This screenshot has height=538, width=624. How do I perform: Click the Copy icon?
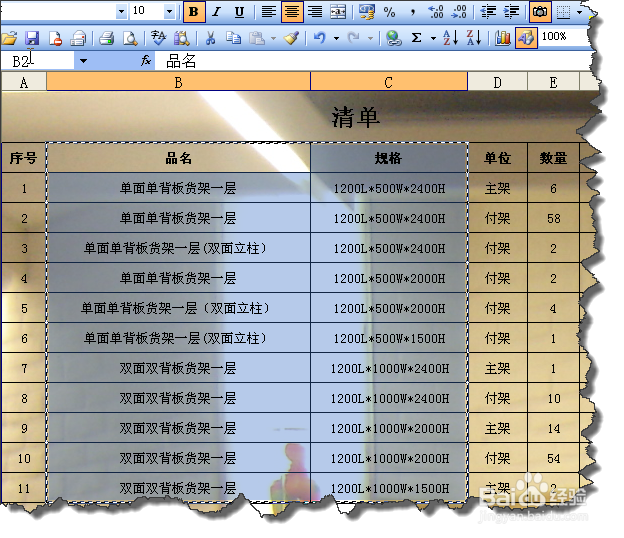(x=233, y=38)
